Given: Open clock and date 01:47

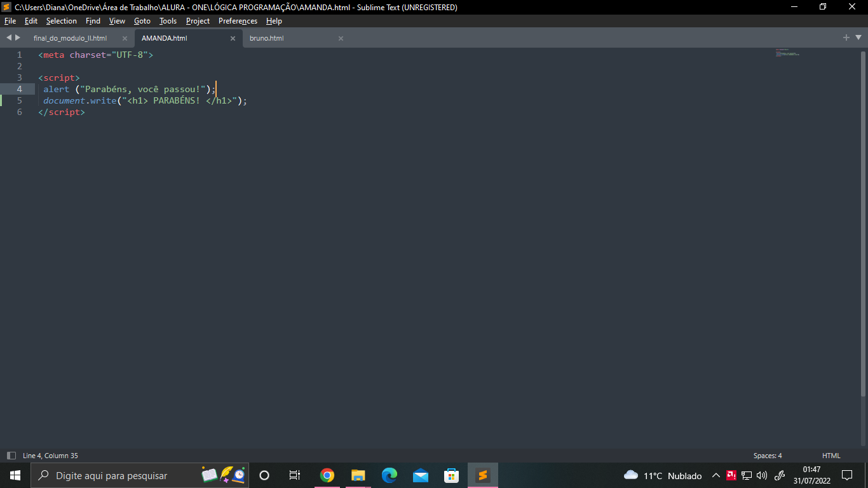Looking at the screenshot, I should 811,475.
